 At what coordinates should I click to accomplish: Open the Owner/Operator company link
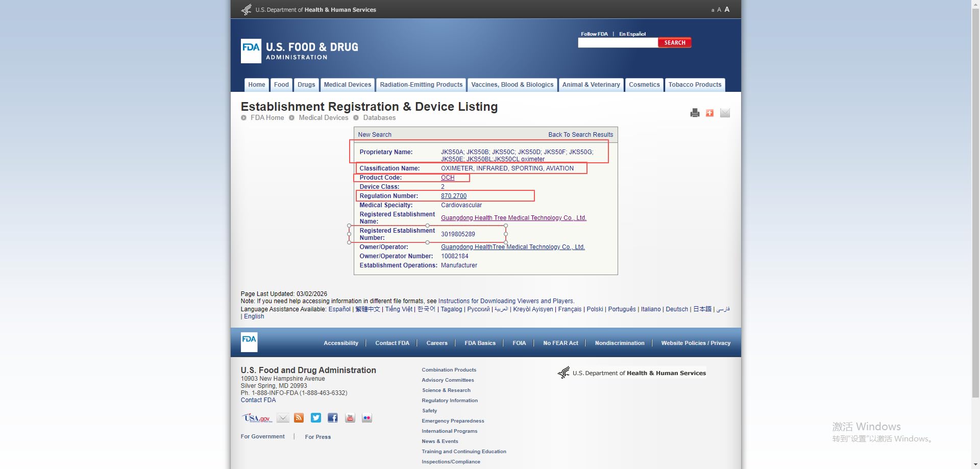513,247
